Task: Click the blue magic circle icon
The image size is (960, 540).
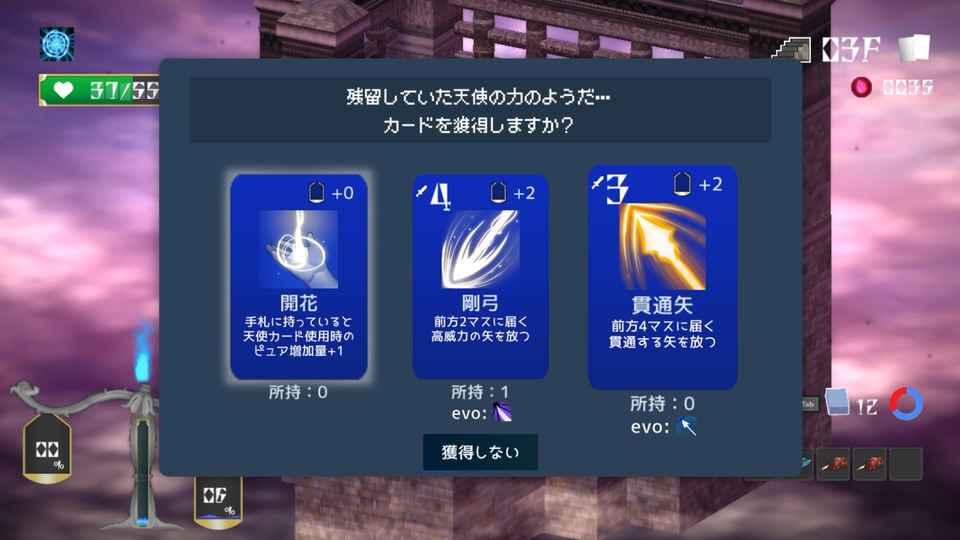Action: coord(57,44)
